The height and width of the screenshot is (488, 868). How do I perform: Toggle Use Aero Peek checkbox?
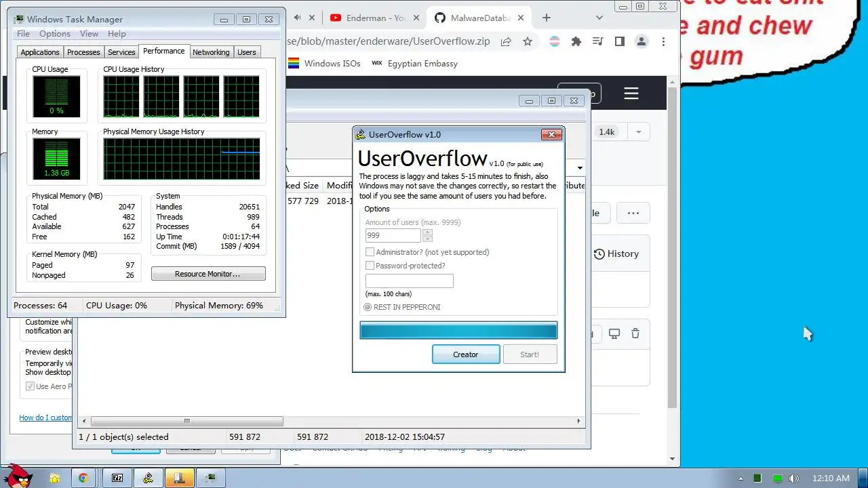30,386
